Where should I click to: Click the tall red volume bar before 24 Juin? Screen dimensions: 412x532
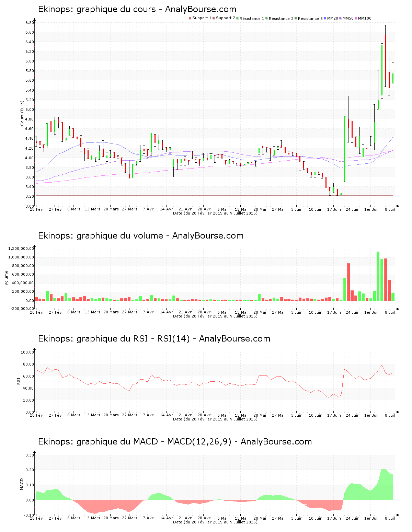click(348, 282)
